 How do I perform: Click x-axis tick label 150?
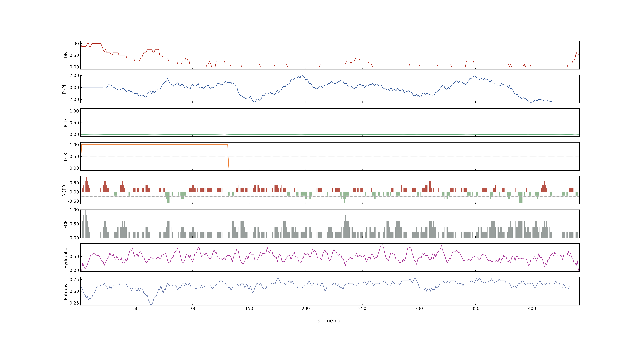pos(249,309)
